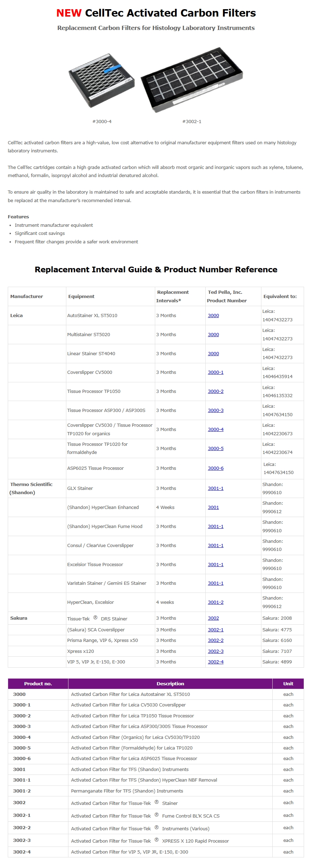Open 3001-1 link in Consul / ClearVue Coverslipper row

point(216,546)
